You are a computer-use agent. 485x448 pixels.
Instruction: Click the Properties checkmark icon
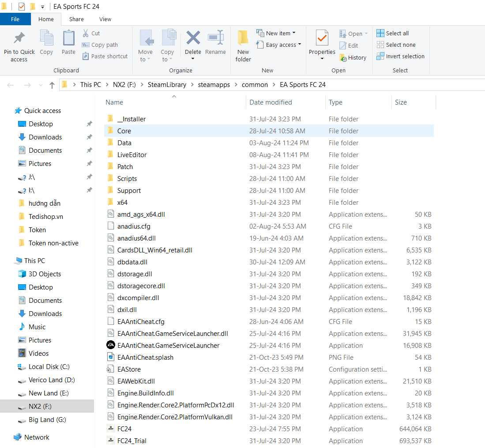pyautogui.click(x=322, y=38)
